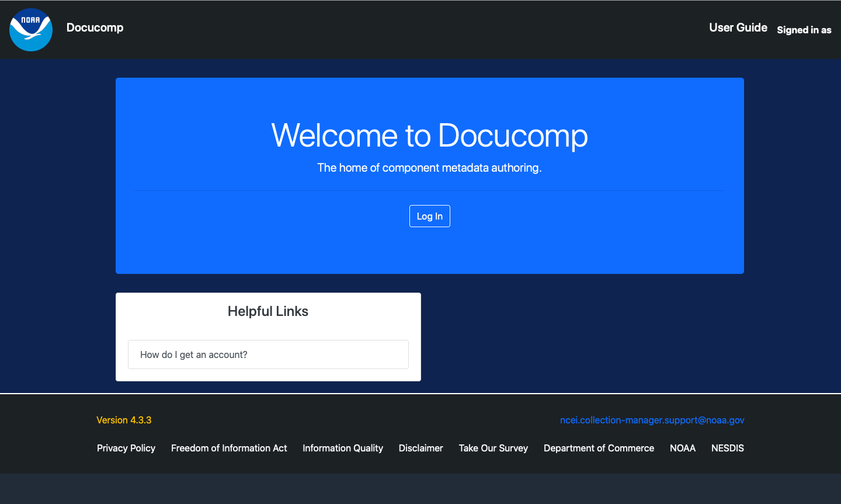
Task: Click the Helpful Links heading
Action: point(268,311)
